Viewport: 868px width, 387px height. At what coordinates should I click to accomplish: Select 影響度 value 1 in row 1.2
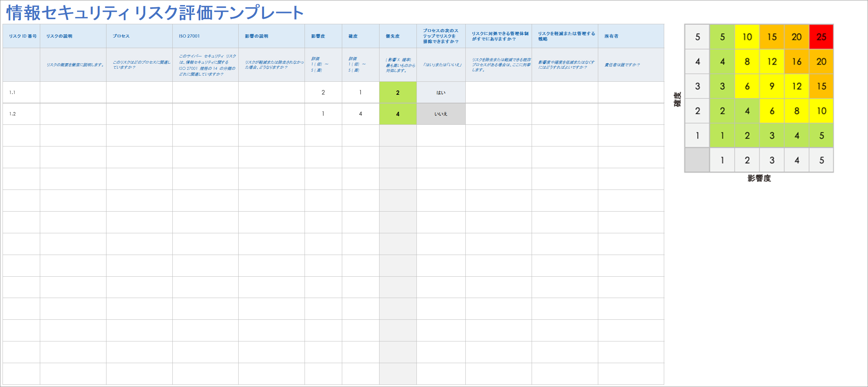323,114
